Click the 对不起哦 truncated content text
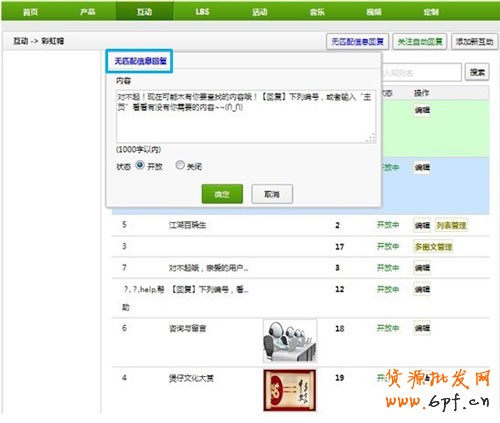This screenshot has height=423, width=500. [x=209, y=268]
